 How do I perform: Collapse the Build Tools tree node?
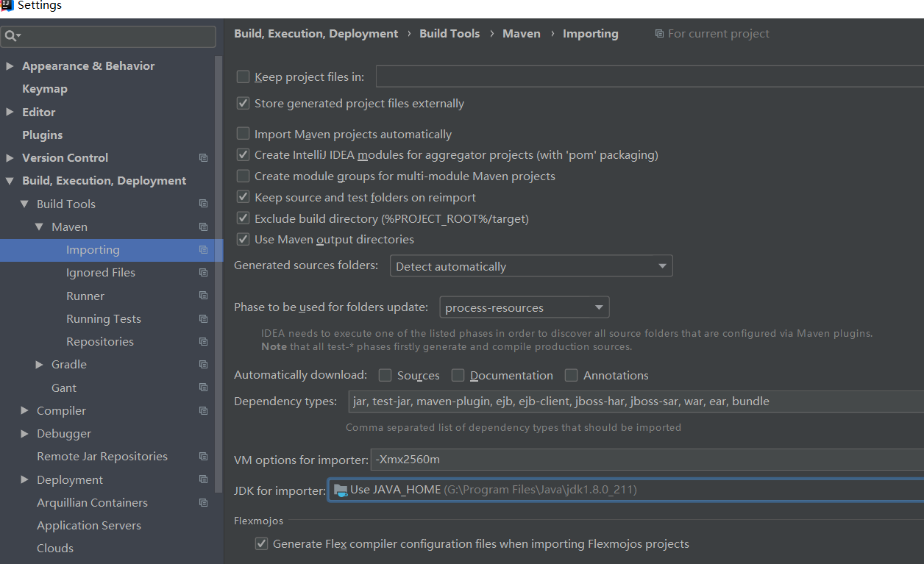[x=24, y=204]
